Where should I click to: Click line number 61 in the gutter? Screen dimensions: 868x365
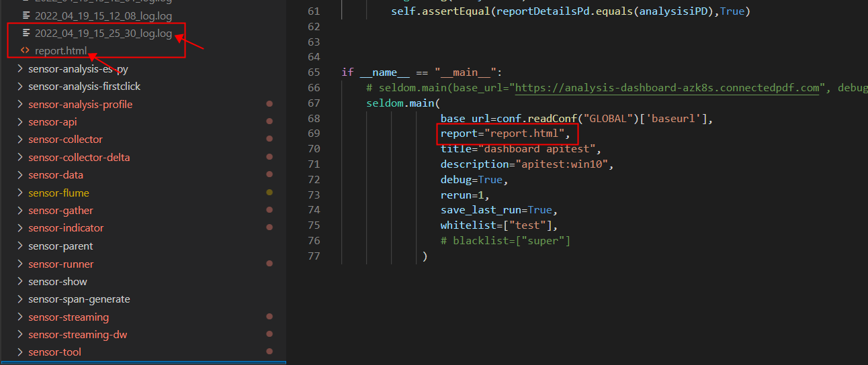tap(313, 11)
